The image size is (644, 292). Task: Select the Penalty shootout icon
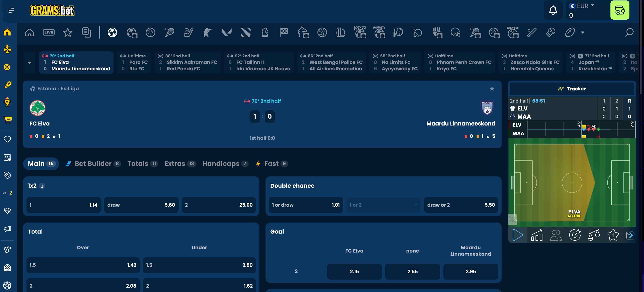(380, 32)
